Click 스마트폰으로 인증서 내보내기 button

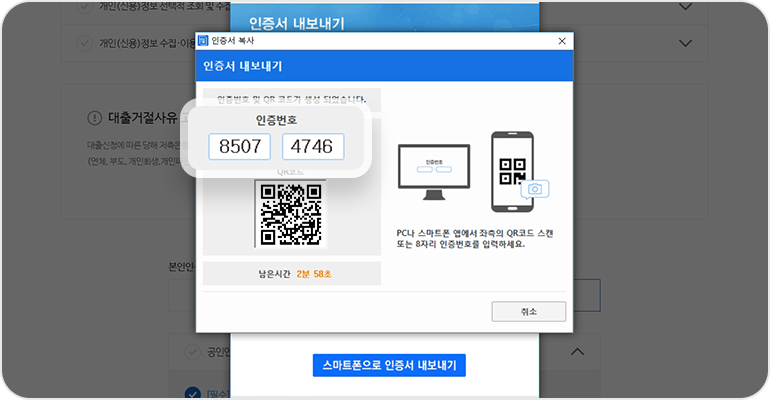(389, 365)
